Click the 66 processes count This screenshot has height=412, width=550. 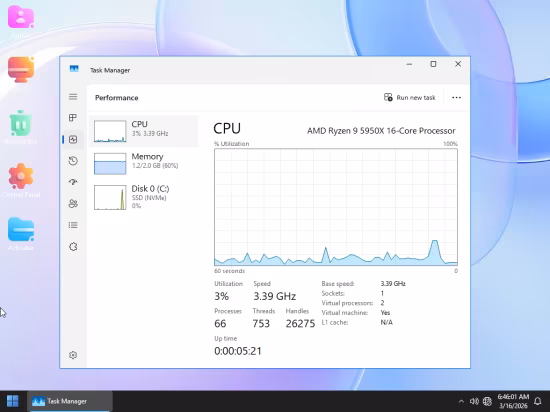pos(220,323)
